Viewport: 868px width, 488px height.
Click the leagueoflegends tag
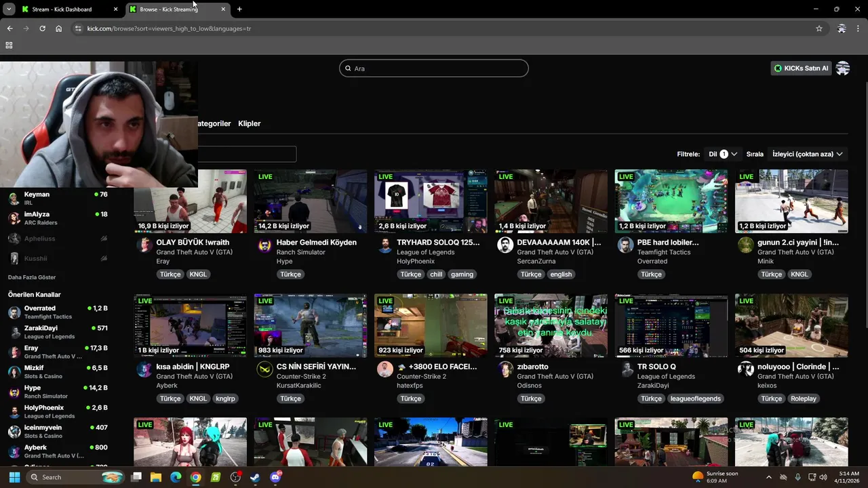pos(695,399)
